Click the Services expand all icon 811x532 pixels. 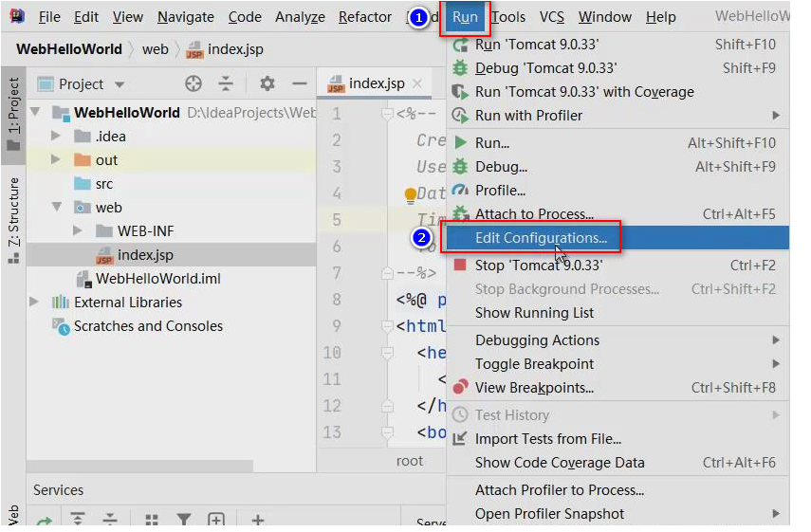pyautogui.click(x=78, y=520)
